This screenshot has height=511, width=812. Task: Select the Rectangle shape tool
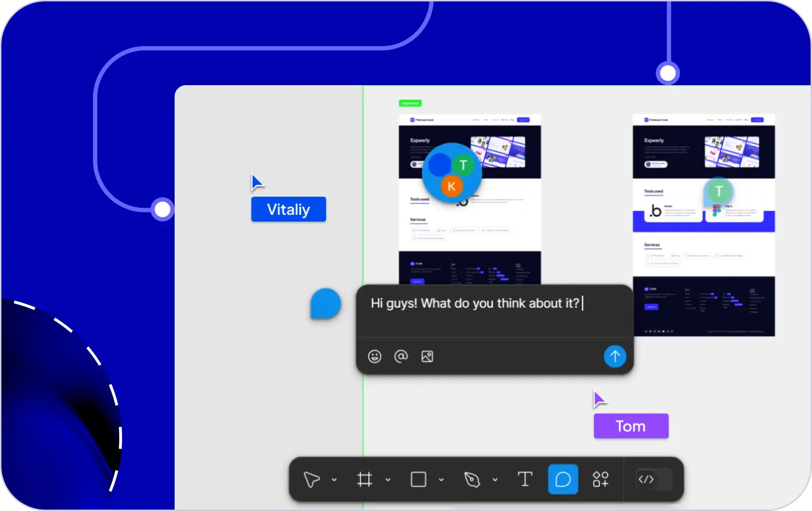coord(418,479)
